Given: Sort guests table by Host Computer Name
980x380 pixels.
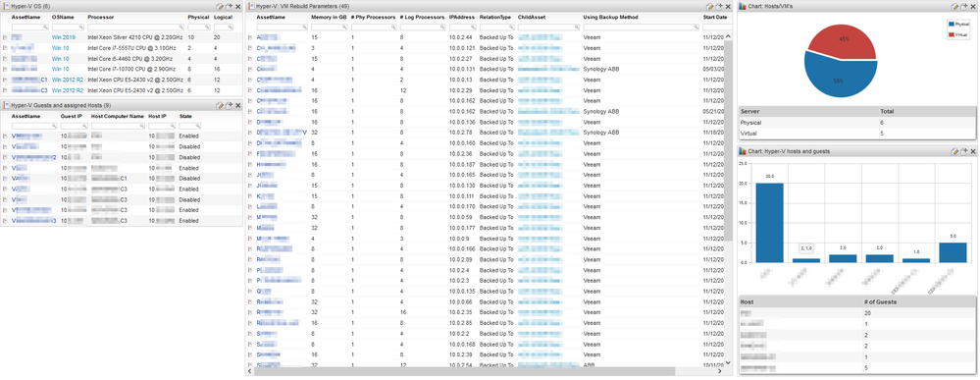Looking at the screenshot, I should pos(117,116).
